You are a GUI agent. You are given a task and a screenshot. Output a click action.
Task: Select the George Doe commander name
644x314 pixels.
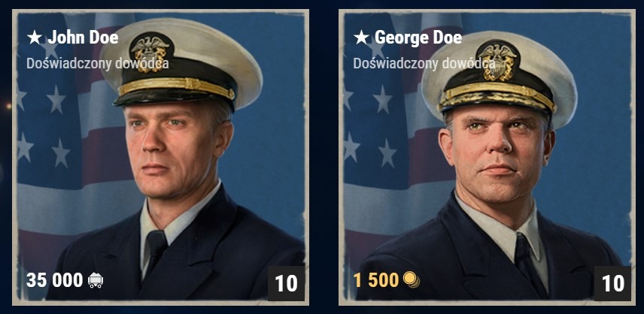point(418,38)
